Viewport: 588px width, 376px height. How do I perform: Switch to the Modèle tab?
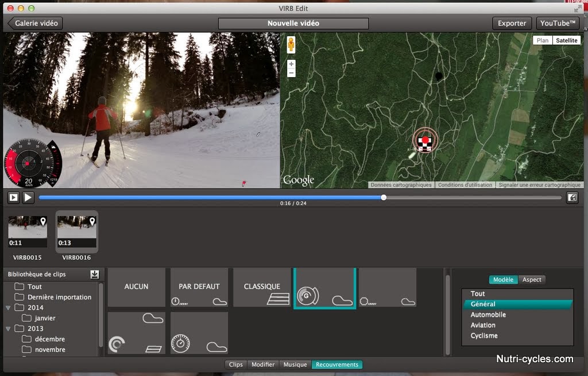503,279
